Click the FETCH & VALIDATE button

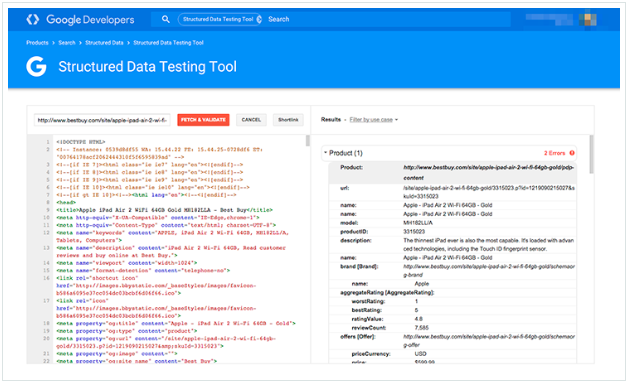203,120
